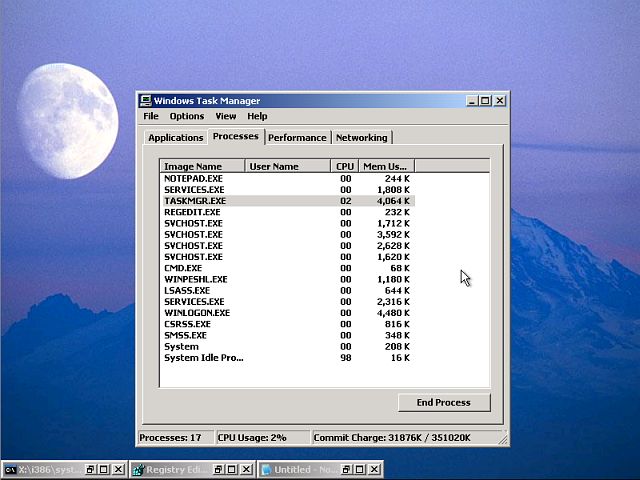Click the Task Manager title bar icon
The image size is (640, 480).
coord(145,100)
